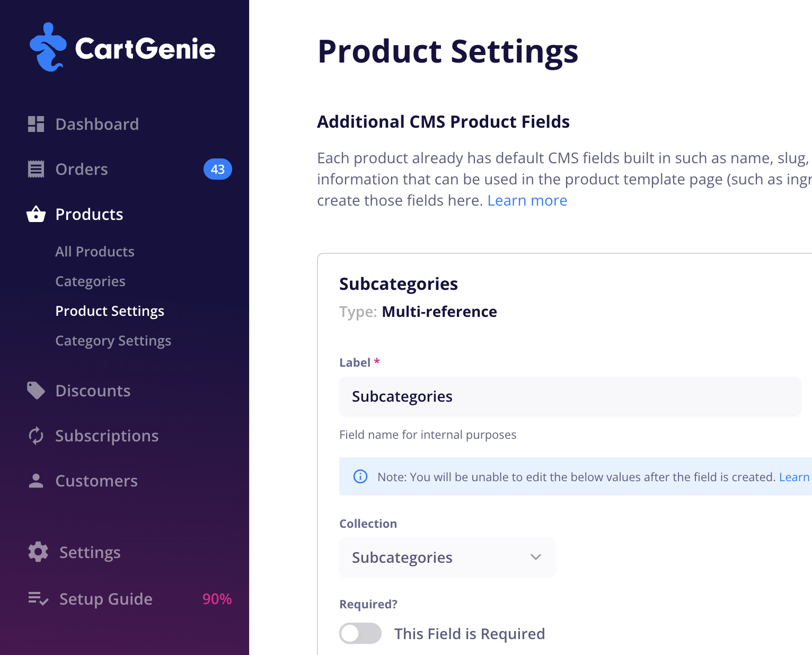Click the Customers person icon
812x655 pixels.
[36, 481]
